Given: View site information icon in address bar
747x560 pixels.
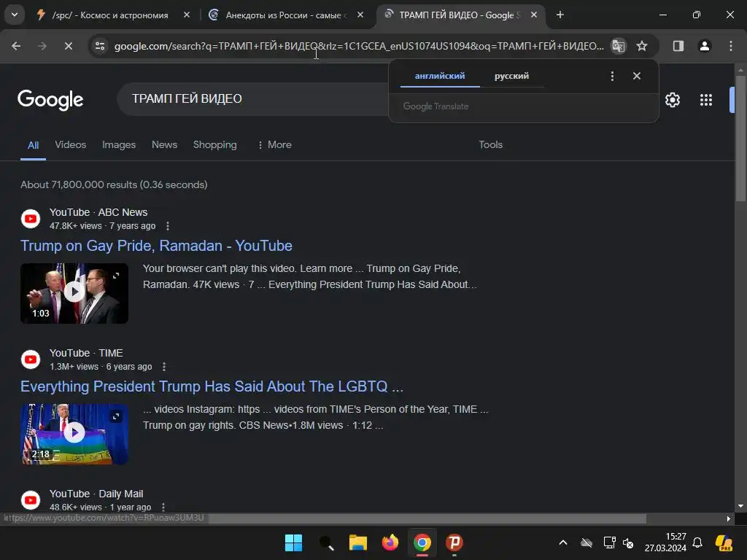Looking at the screenshot, I should (x=100, y=46).
